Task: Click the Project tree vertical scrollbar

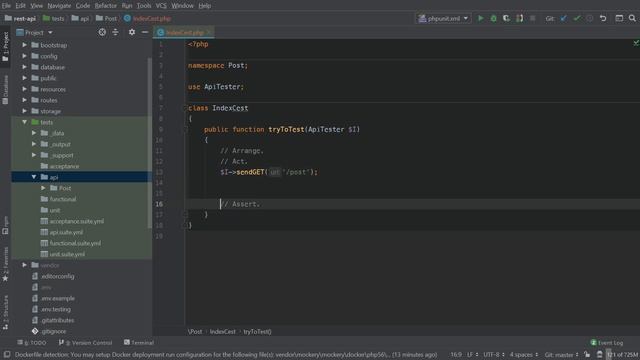Action: pos(150,143)
